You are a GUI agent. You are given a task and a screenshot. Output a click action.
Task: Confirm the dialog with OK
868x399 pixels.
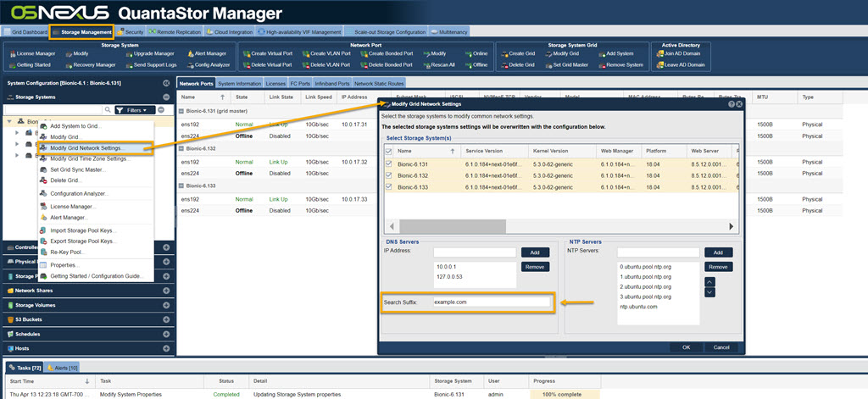click(687, 347)
